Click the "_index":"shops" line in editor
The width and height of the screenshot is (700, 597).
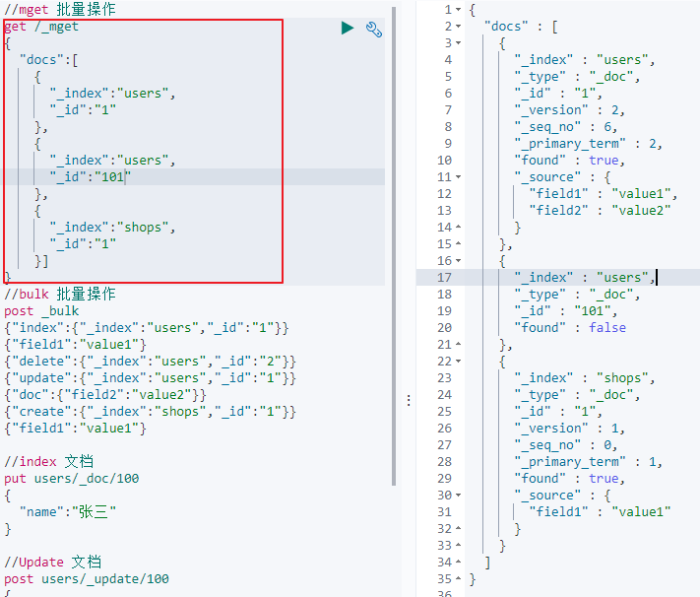[x=112, y=228]
